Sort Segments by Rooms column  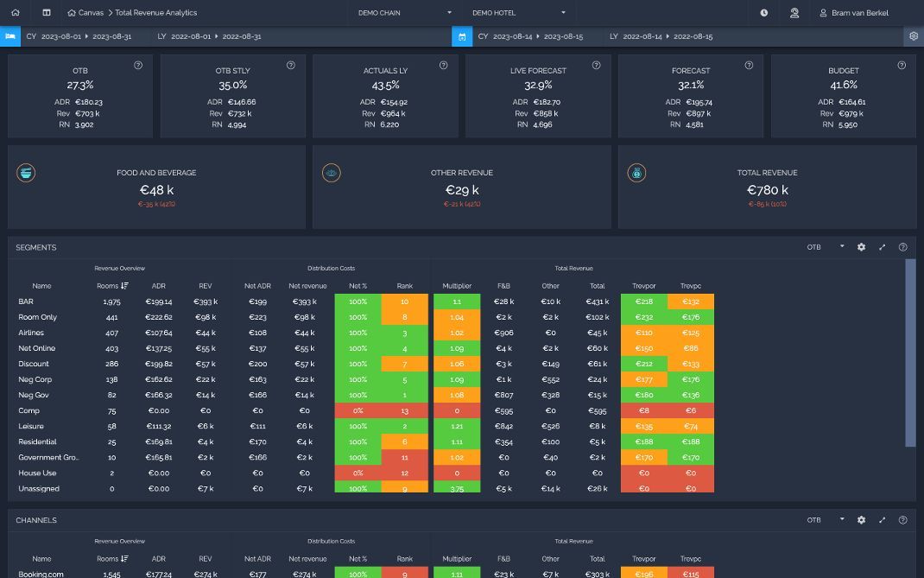click(x=112, y=286)
